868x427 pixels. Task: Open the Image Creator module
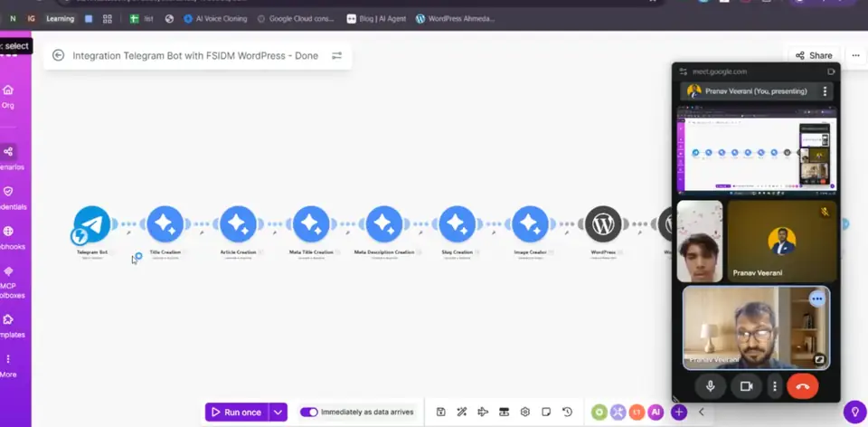[531, 223]
